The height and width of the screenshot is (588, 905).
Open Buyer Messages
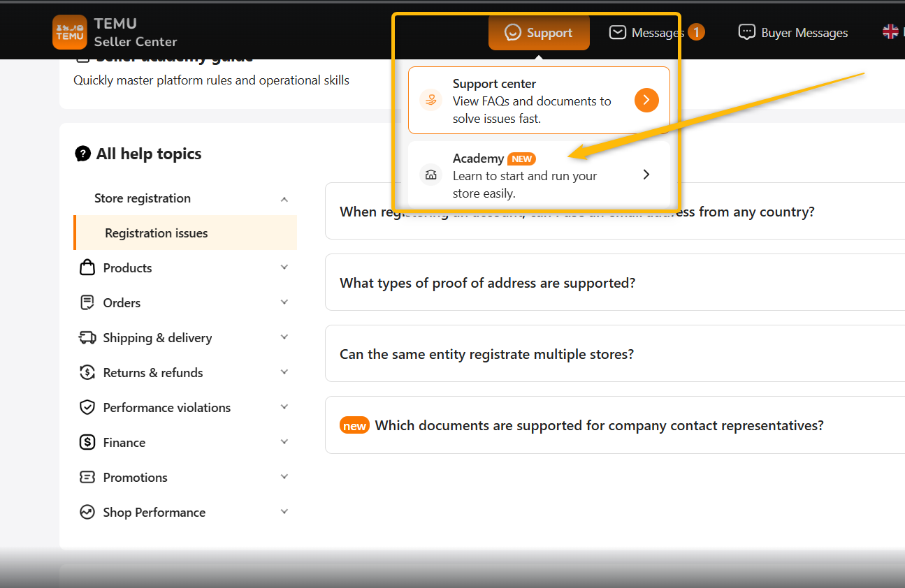tap(793, 32)
